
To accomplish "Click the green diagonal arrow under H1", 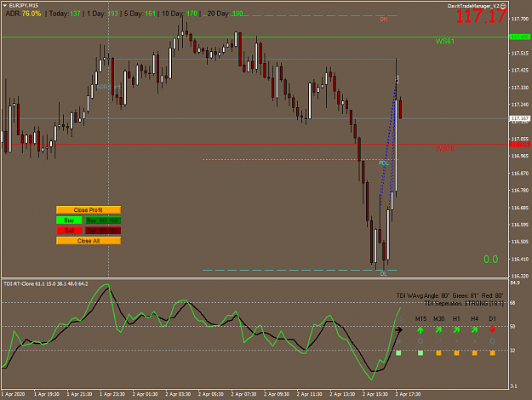I will point(456,329).
